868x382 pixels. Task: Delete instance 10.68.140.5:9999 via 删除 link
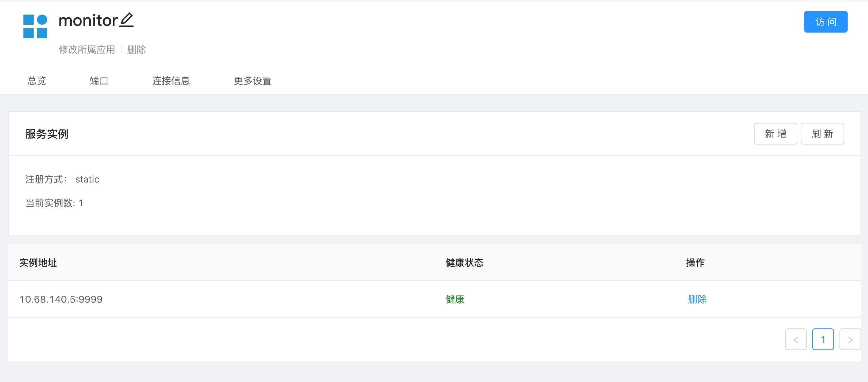698,299
